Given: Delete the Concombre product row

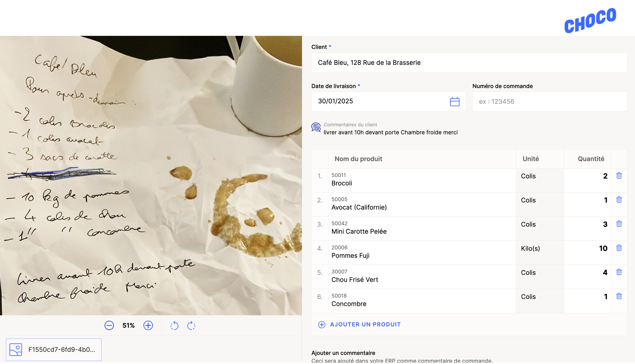Looking at the screenshot, I should coord(619,296).
